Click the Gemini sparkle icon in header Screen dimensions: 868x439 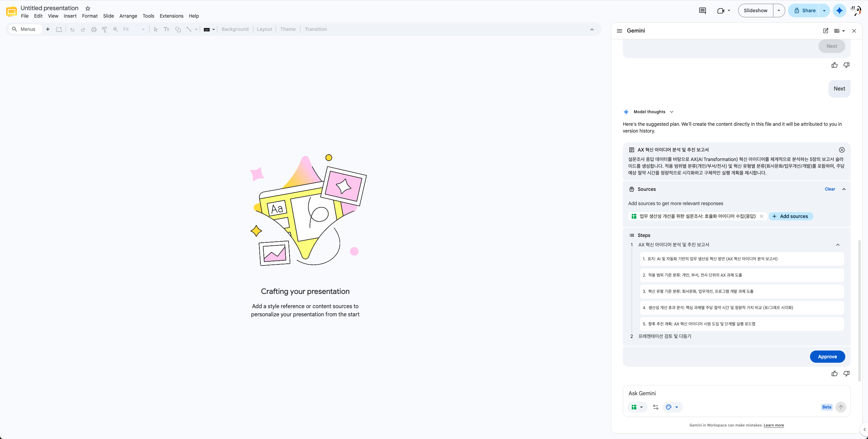click(x=840, y=11)
